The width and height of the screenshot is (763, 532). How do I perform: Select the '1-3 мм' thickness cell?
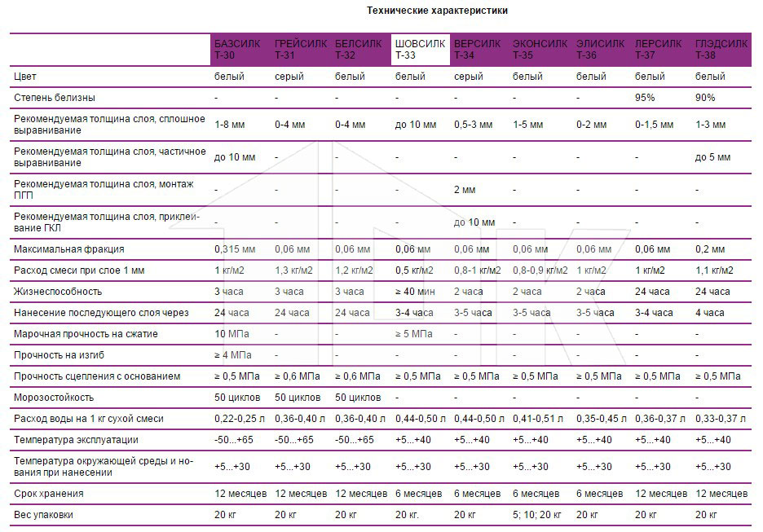click(711, 125)
